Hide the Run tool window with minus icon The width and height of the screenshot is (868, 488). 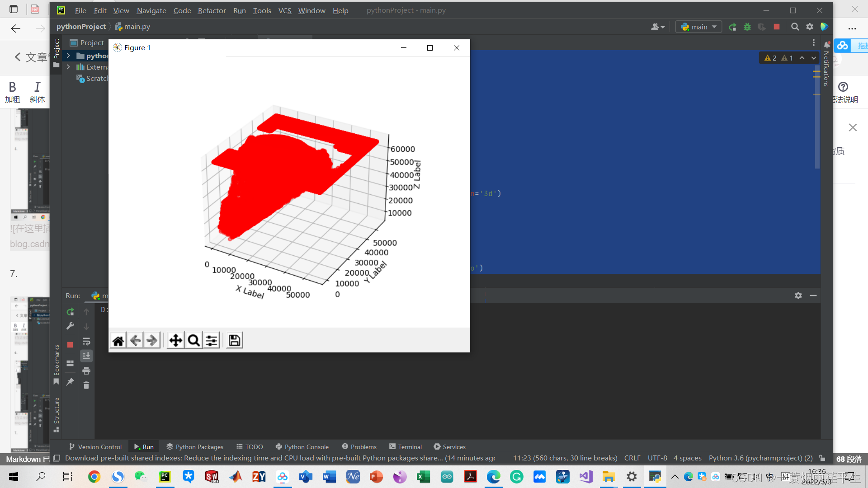pyautogui.click(x=813, y=296)
